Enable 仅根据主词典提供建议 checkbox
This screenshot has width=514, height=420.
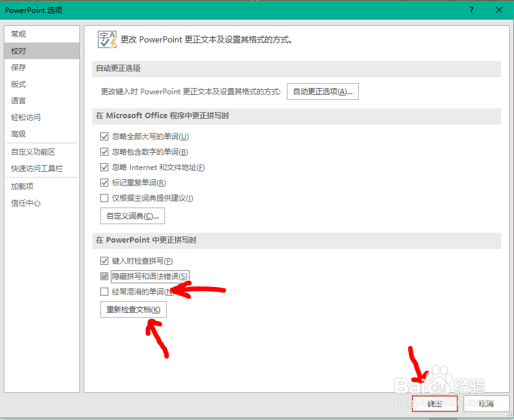(x=104, y=198)
